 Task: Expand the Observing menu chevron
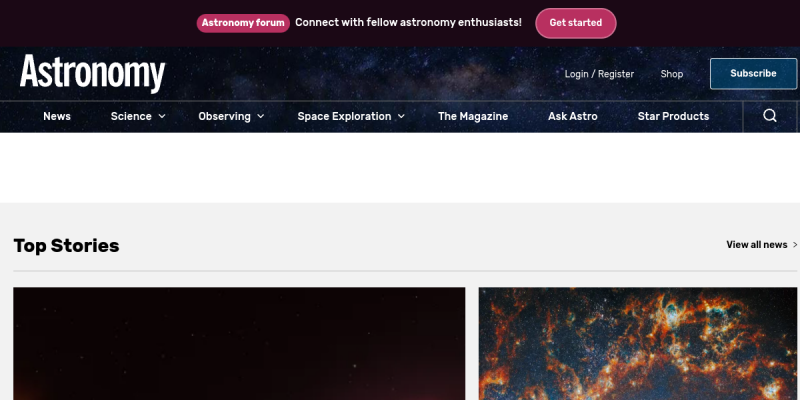coord(261,116)
